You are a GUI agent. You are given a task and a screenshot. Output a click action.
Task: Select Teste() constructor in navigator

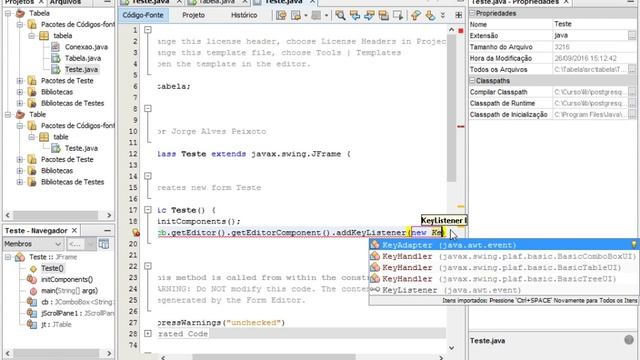pyautogui.click(x=52, y=269)
